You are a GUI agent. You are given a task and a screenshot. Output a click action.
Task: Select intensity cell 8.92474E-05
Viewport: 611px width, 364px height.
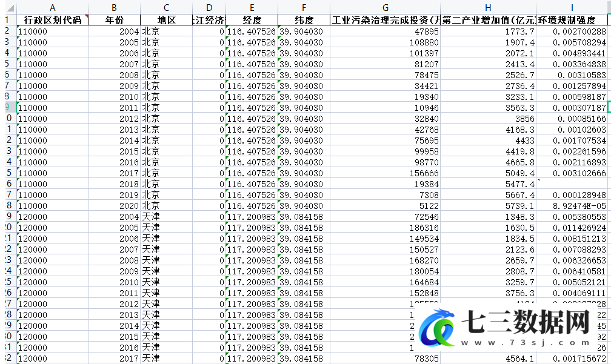[572, 206]
